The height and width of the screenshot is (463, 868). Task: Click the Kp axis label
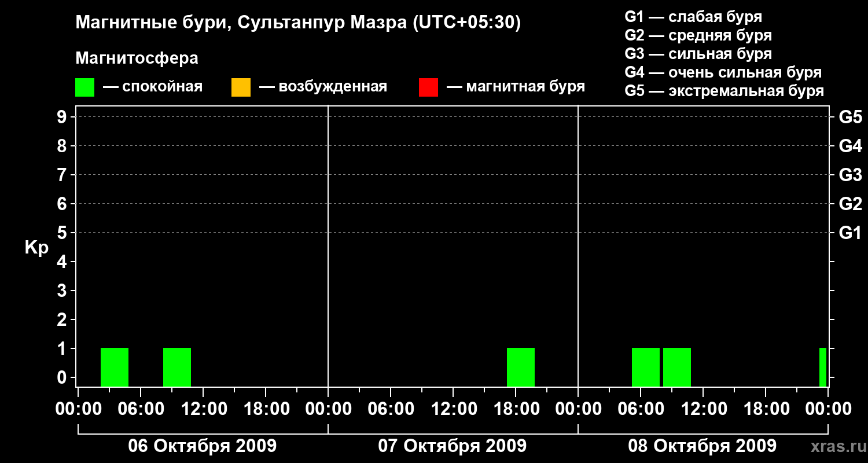tap(36, 248)
